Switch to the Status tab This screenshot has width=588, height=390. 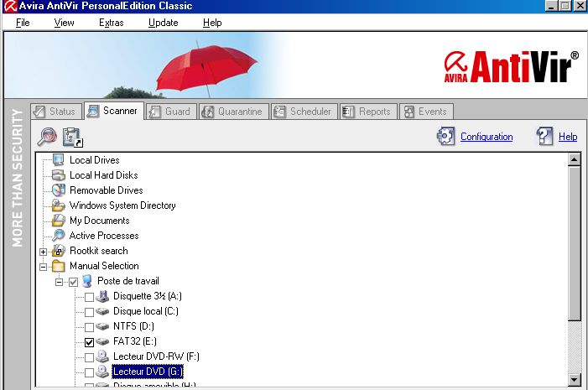click(56, 112)
